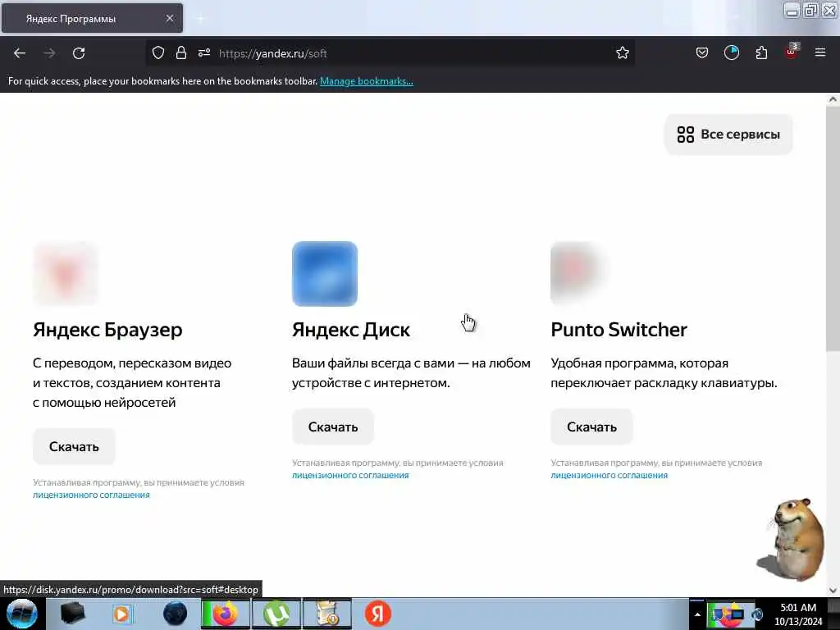Open the red Yandex Я taskbar icon
This screenshot has width=840, height=630.
click(377, 614)
